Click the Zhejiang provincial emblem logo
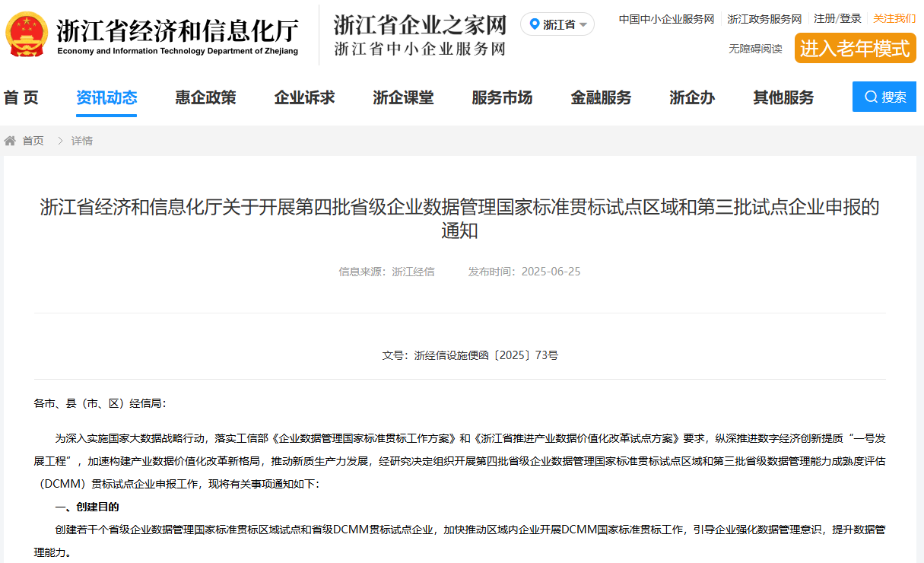The height and width of the screenshot is (563, 924). [25, 33]
